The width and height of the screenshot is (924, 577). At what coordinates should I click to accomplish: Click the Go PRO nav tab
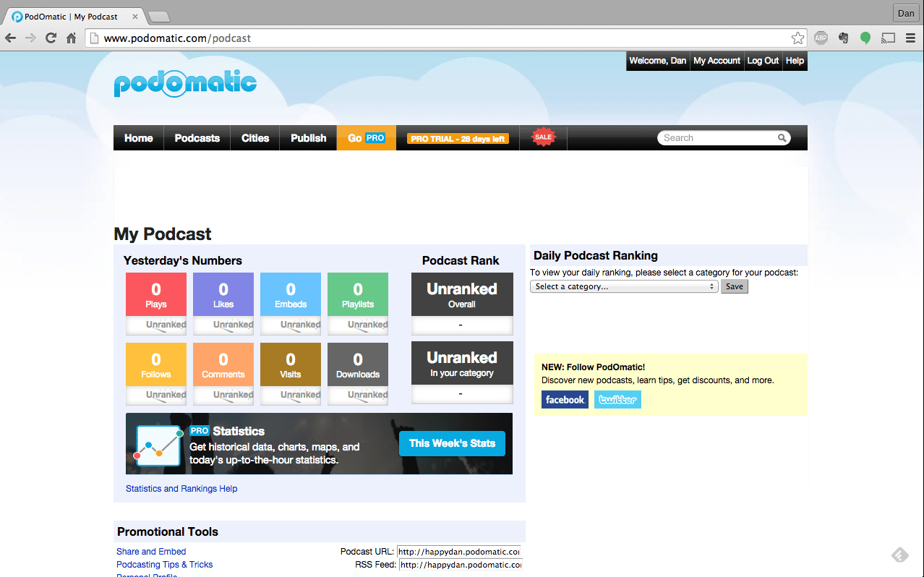pyautogui.click(x=367, y=138)
